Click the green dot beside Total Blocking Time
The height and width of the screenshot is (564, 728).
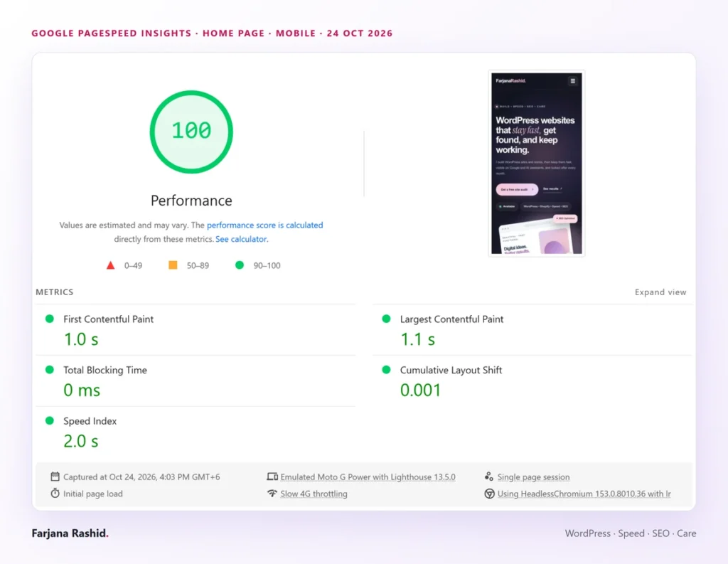coord(50,370)
